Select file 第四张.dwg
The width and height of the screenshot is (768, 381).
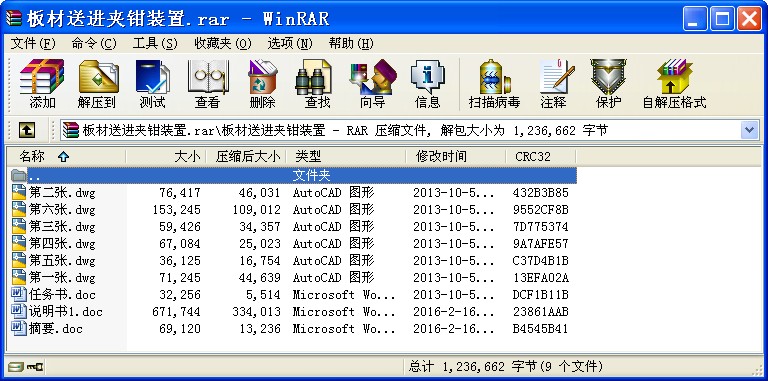62,243
